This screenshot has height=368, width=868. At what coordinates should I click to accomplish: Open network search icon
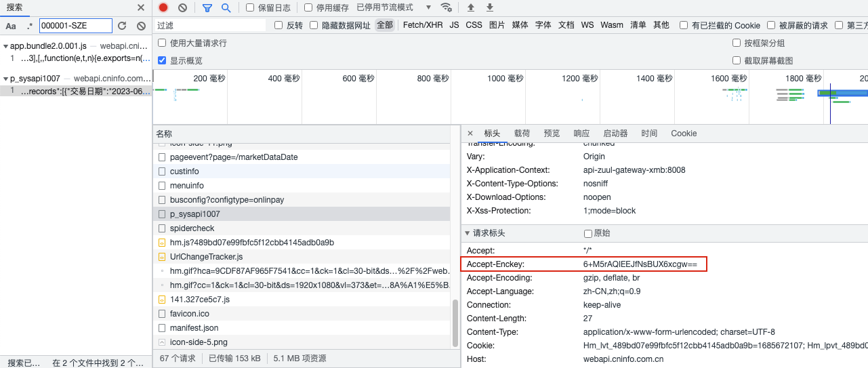point(226,7)
